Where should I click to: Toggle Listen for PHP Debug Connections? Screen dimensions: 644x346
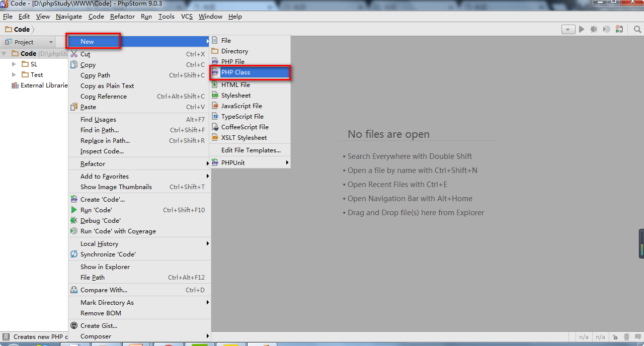[619, 29]
